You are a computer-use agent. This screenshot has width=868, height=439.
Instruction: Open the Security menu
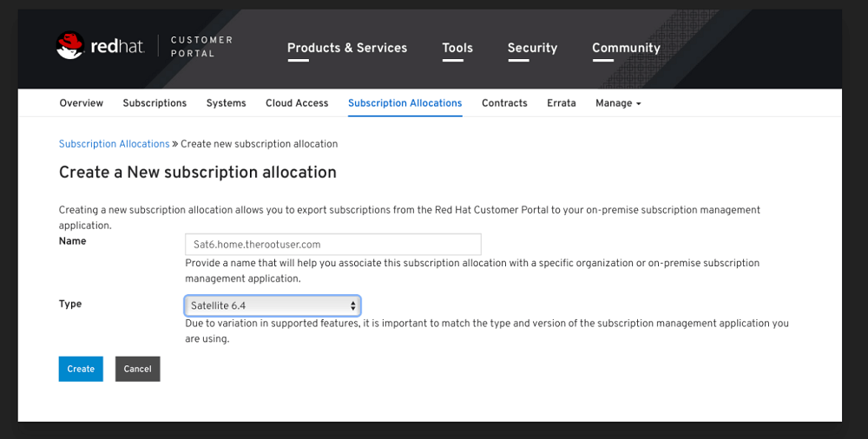[x=532, y=48]
